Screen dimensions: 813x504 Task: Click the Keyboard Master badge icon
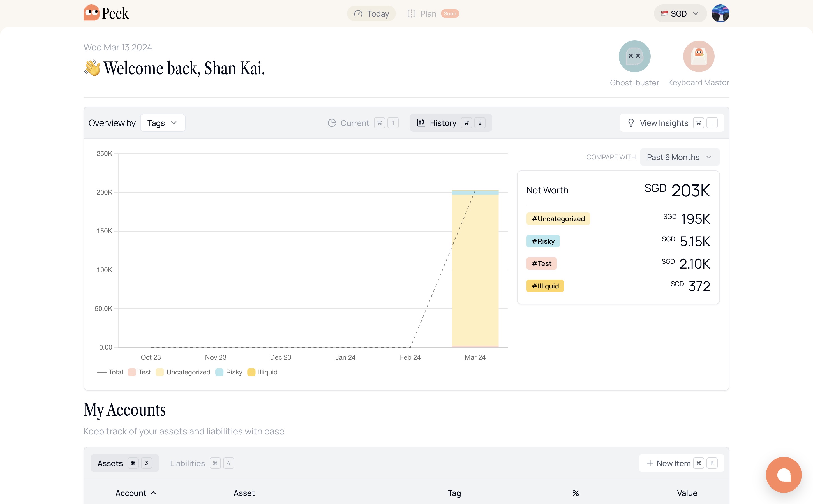(x=698, y=56)
